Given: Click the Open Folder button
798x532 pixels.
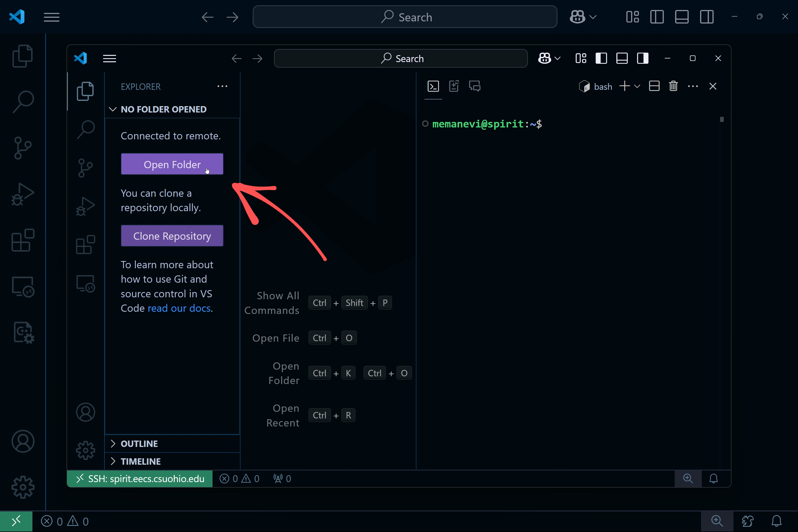Looking at the screenshot, I should [172, 165].
